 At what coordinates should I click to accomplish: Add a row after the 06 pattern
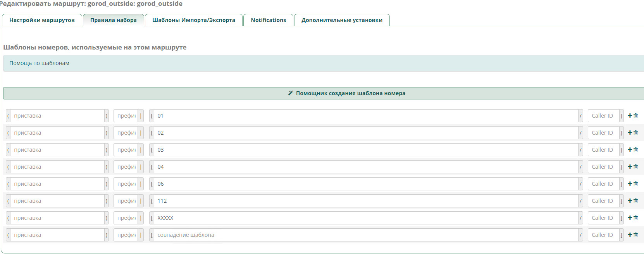coord(630,184)
